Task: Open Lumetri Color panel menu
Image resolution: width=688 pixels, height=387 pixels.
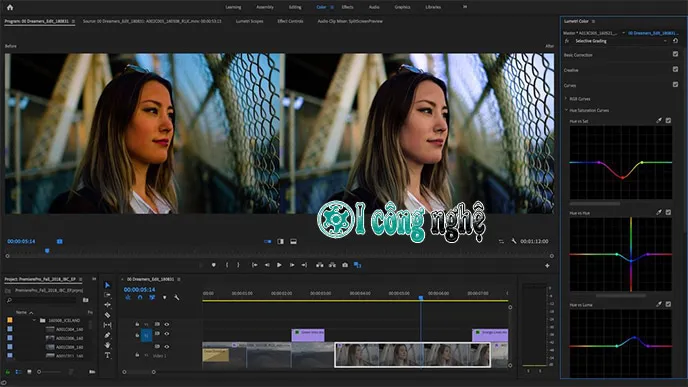Action: tap(593, 21)
